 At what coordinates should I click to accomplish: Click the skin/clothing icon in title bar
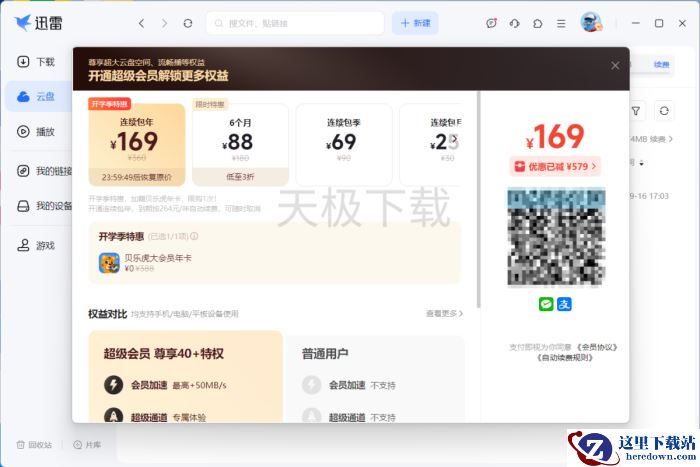point(538,23)
